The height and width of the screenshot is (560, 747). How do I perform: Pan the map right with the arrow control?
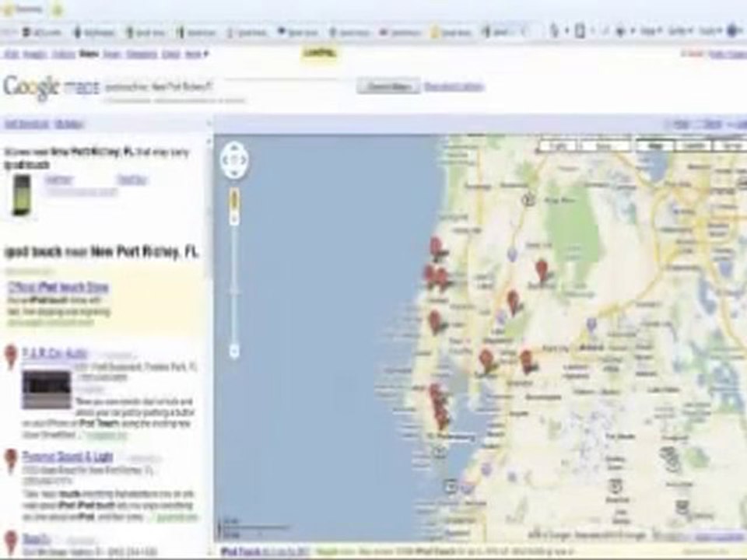click(244, 160)
